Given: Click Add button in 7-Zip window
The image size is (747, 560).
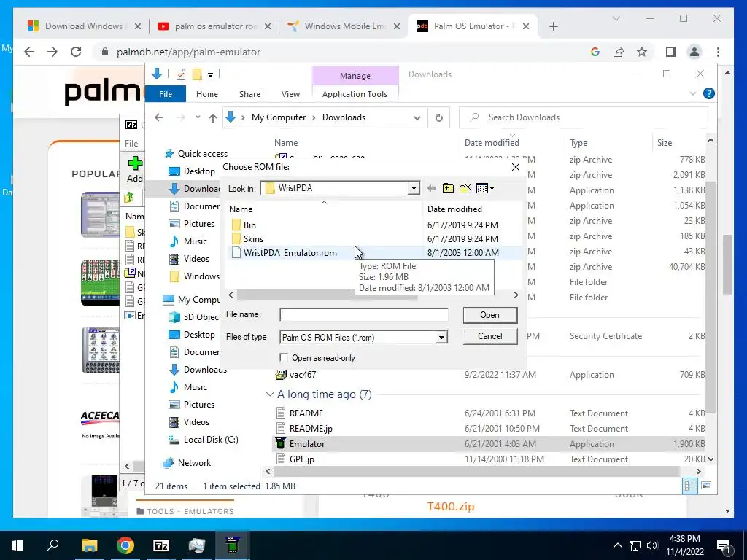Looking at the screenshot, I should pos(135,170).
